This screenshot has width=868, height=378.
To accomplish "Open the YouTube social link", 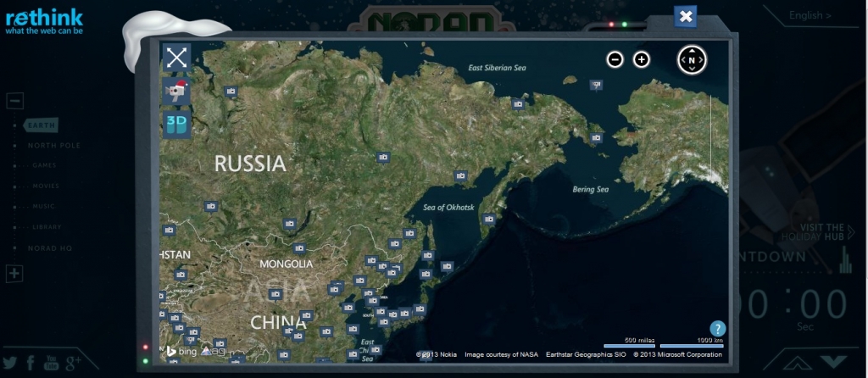I will coord(50,363).
